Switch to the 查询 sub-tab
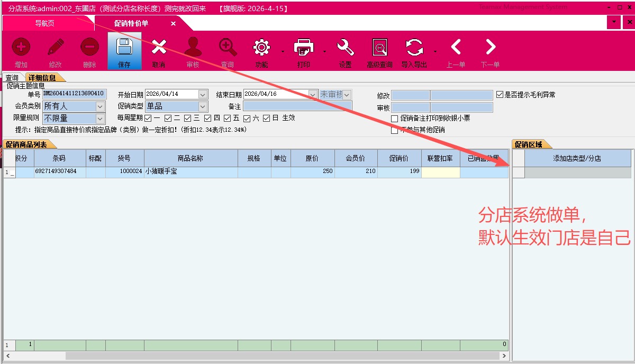This screenshot has height=364, width=635. pyautogui.click(x=12, y=78)
